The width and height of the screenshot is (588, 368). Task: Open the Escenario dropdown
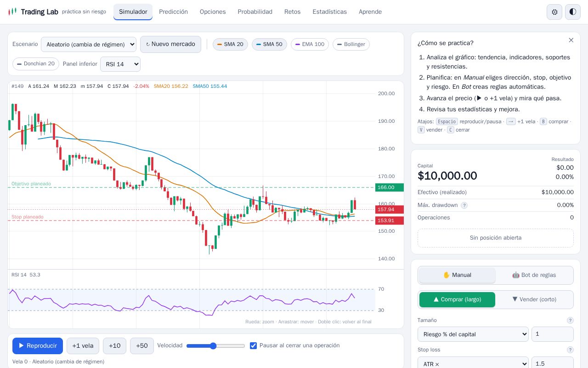89,45
